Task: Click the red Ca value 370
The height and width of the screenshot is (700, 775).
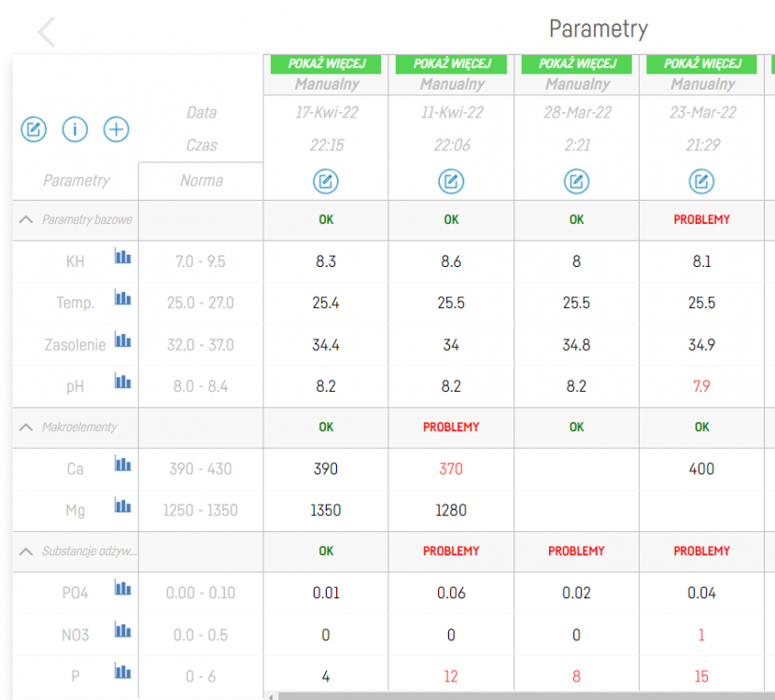Action: tap(451, 469)
